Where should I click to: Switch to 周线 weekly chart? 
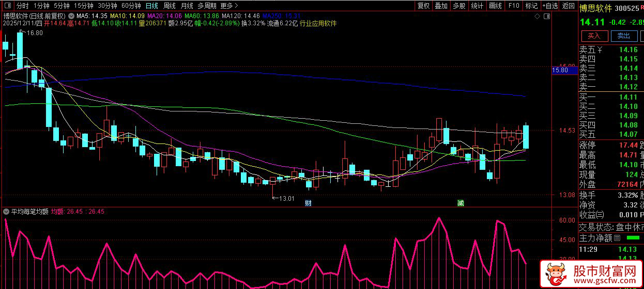(170, 6)
